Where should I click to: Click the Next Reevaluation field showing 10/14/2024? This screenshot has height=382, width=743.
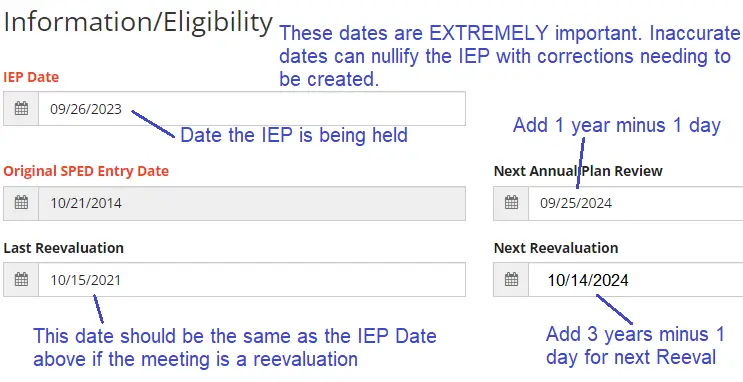[x=635, y=280]
